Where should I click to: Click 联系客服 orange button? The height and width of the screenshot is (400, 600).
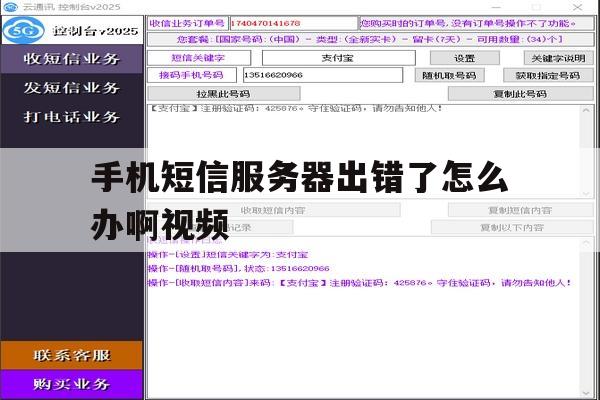tap(72, 355)
